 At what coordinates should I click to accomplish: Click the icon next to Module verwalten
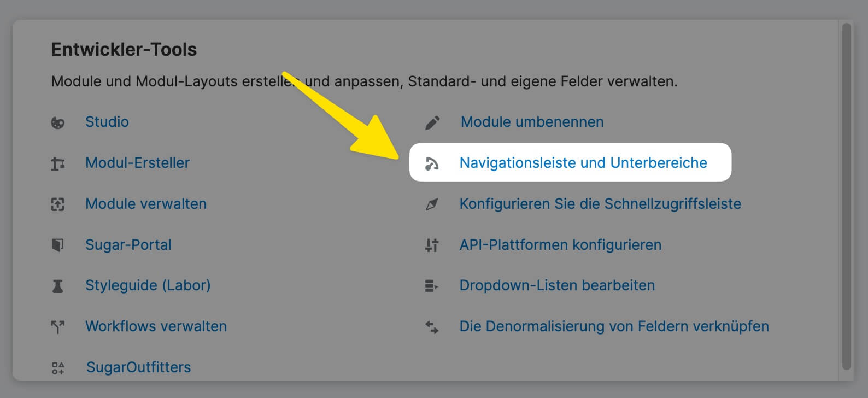coord(57,204)
